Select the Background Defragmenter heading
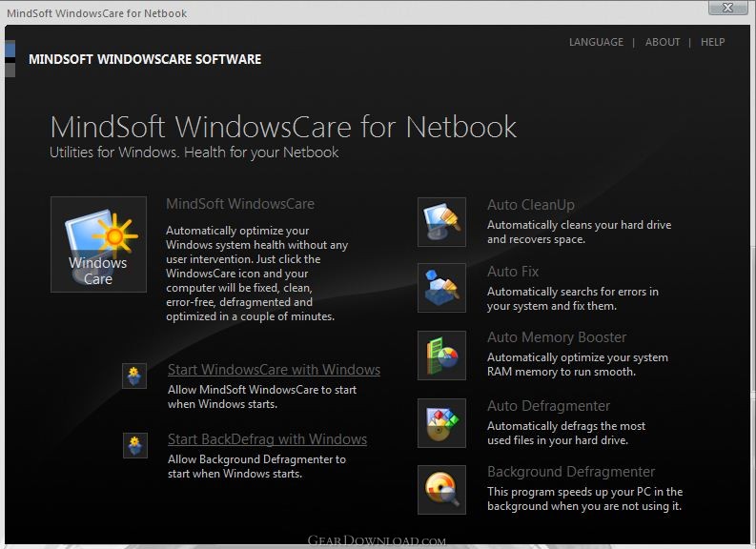756x549 pixels. 571,472
